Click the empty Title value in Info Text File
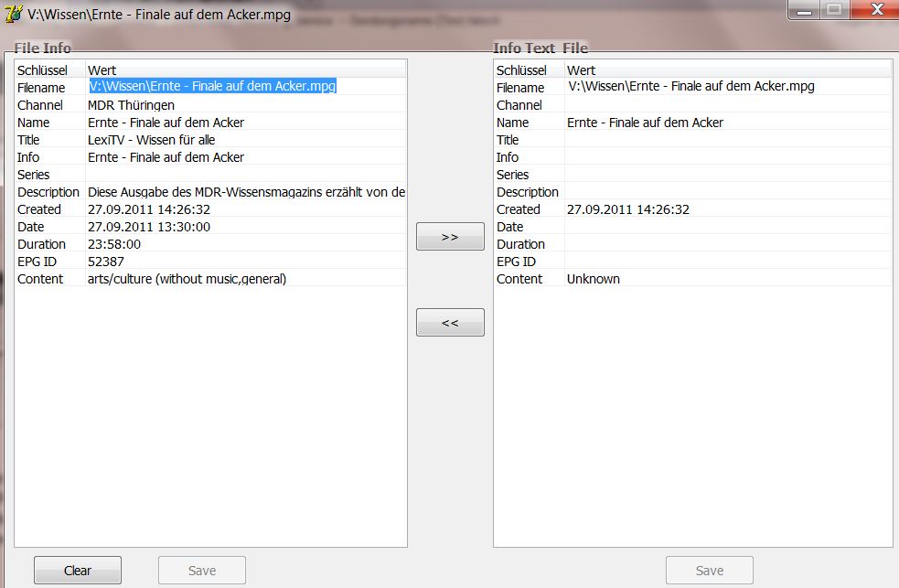 (728, 139)
